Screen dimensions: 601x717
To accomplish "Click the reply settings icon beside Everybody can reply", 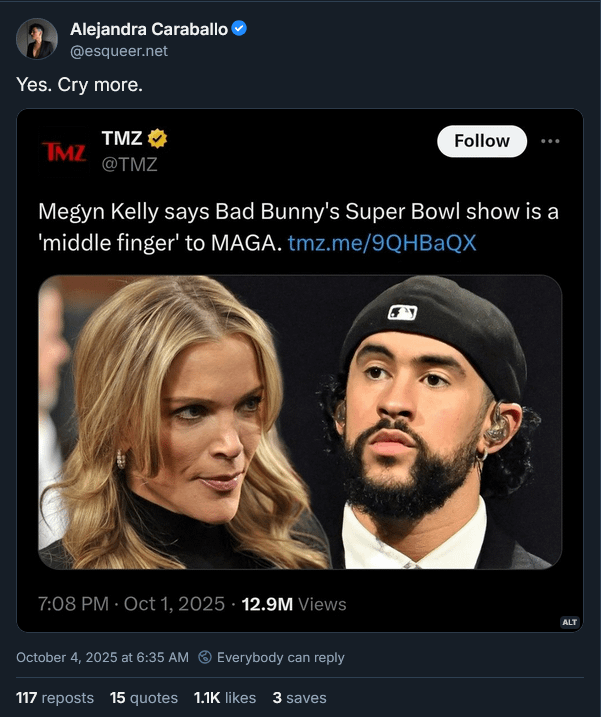I will click(205, 657).
